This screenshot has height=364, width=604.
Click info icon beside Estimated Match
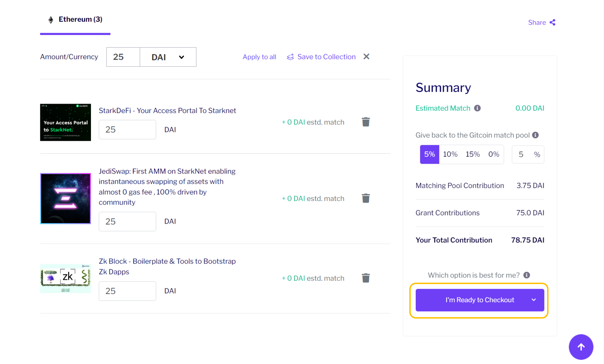[x=477, y=108]
